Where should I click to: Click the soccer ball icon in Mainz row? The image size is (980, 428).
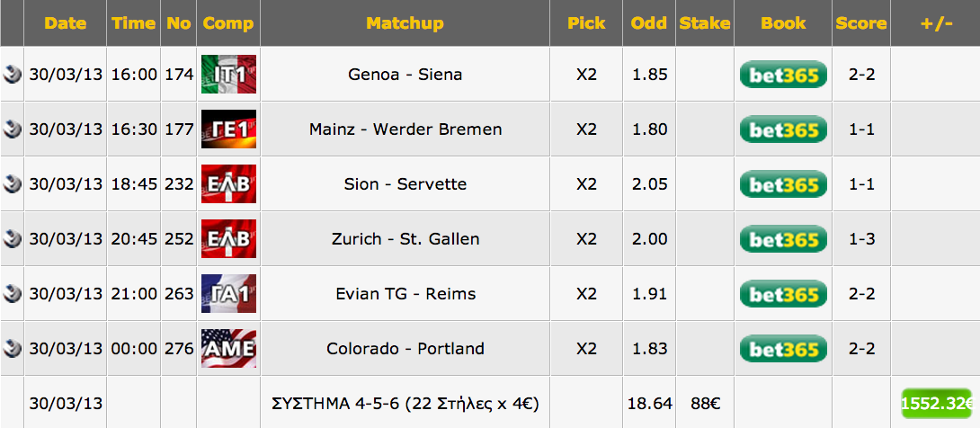(12, 130)
